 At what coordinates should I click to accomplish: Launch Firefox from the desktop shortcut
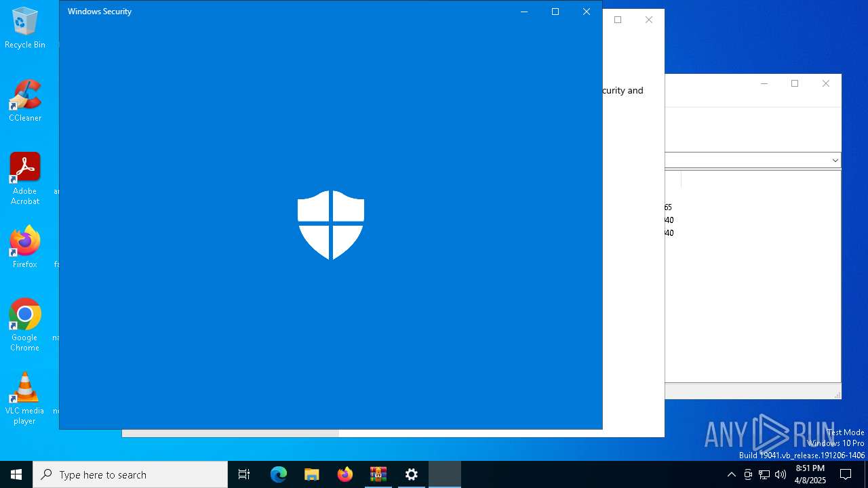(25, 248)
